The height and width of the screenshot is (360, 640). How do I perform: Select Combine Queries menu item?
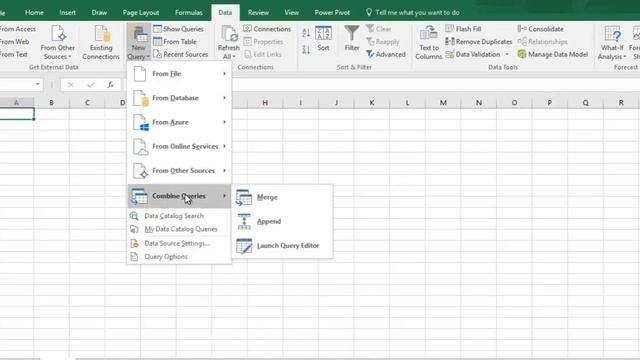pos(179,196)
